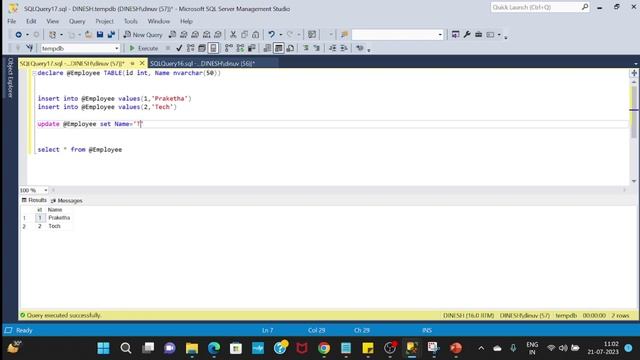The image size is (640, 360).
Task: Click the Display Estimated Execution Plan icon
Action: point(191,48)
